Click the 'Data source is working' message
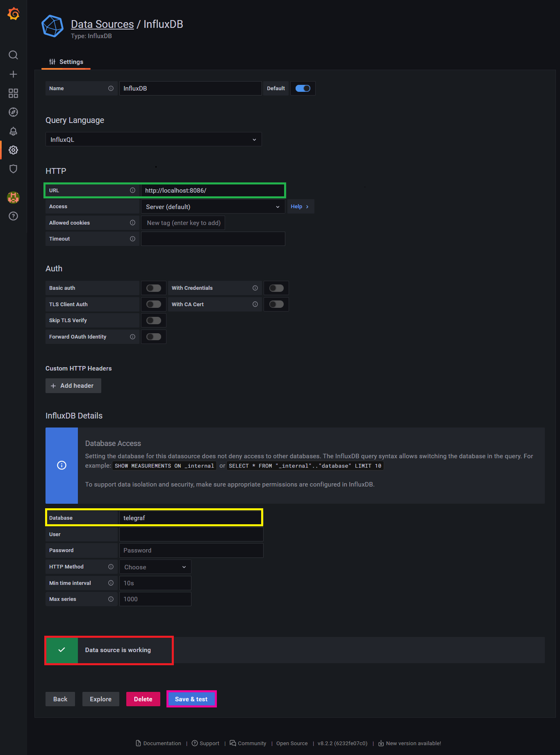 click(x=118, y=650)
